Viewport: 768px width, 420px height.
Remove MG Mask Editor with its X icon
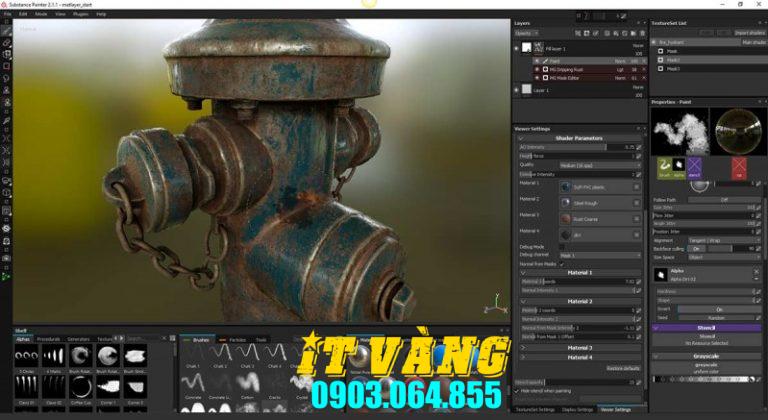[644, 78]
